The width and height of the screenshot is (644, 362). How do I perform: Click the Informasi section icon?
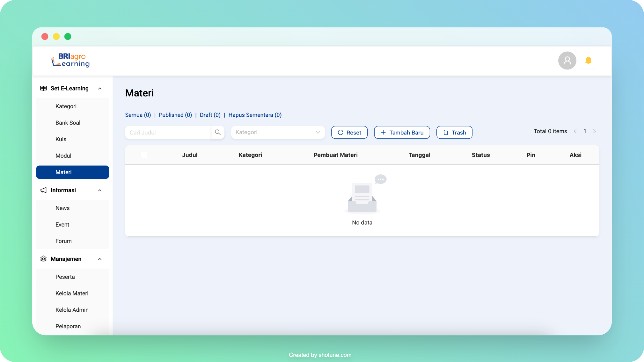click(x=44, y=190)
